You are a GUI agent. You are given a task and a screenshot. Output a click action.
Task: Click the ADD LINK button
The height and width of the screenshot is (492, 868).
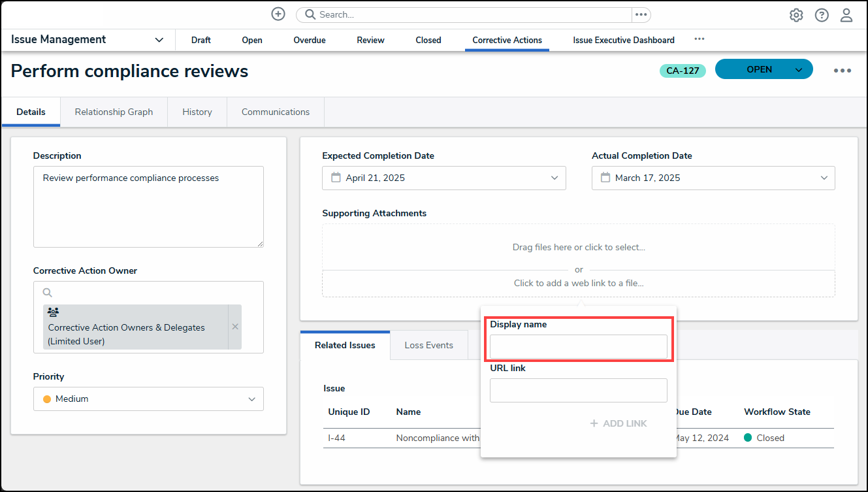coord(619,423)
